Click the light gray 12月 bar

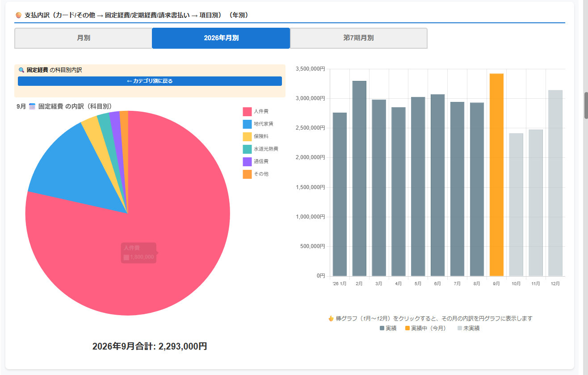555,183
